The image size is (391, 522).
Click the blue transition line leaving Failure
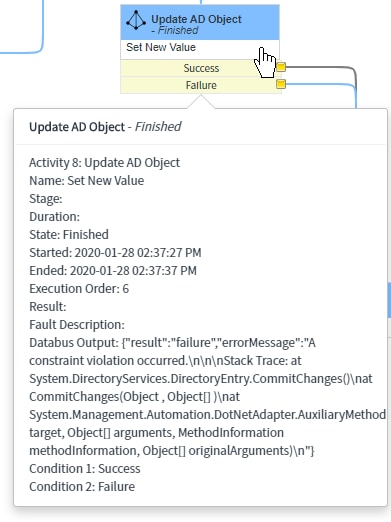(320, 84)
